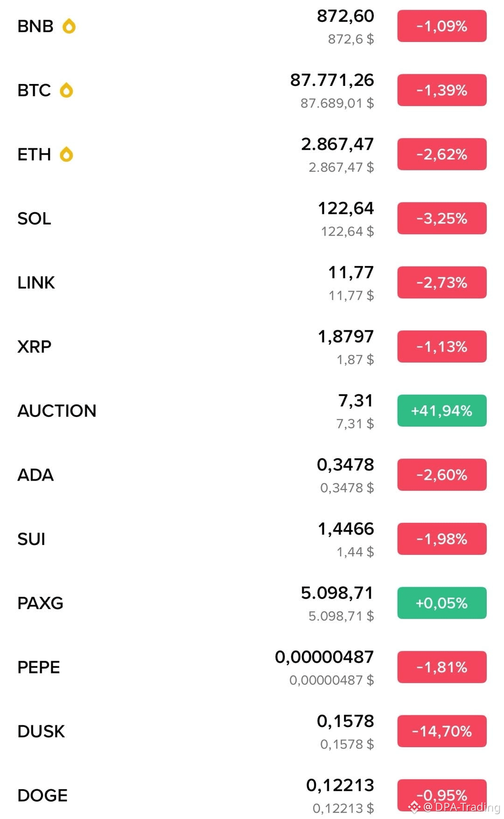
Task: Tap the green +41,94% AUCTION badge
Action: click(x=442, y=411)
